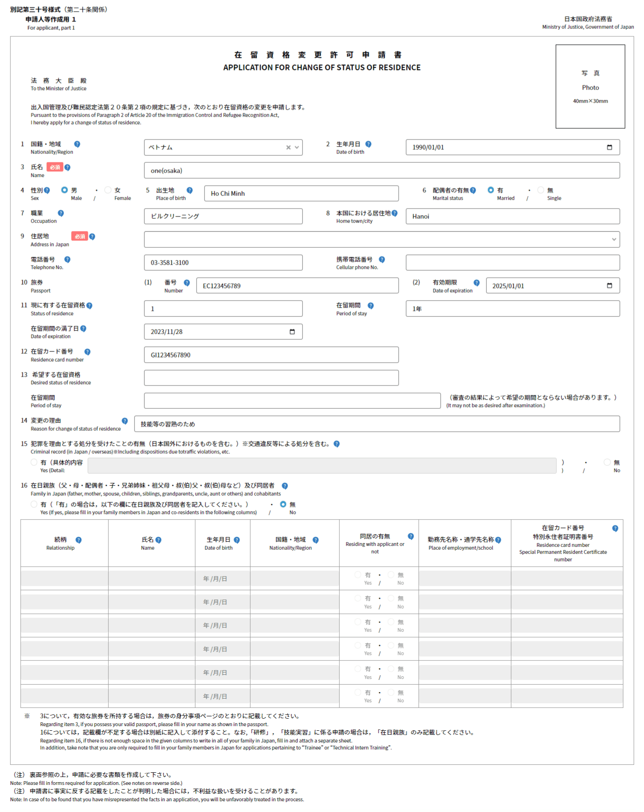644x812 pixels.
Task: Expand the Nationality/Region dropdown arrow
Action: pos(297,147)
